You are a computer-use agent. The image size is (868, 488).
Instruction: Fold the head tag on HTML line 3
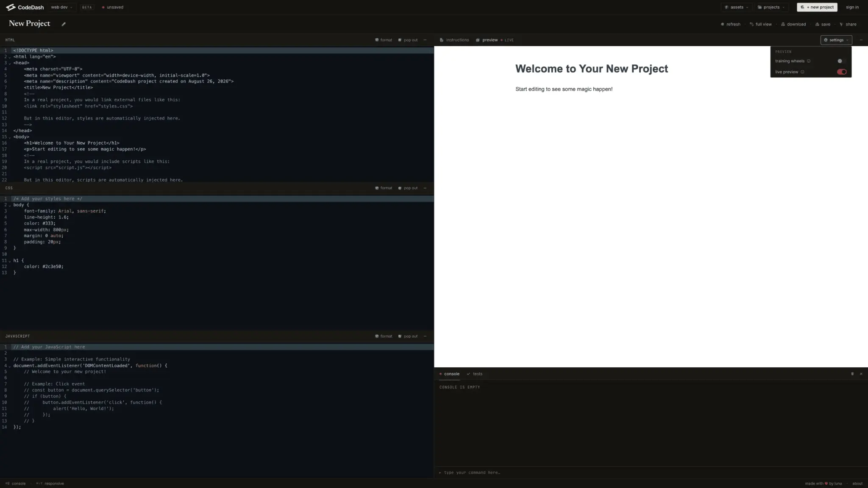click(10, 63)
